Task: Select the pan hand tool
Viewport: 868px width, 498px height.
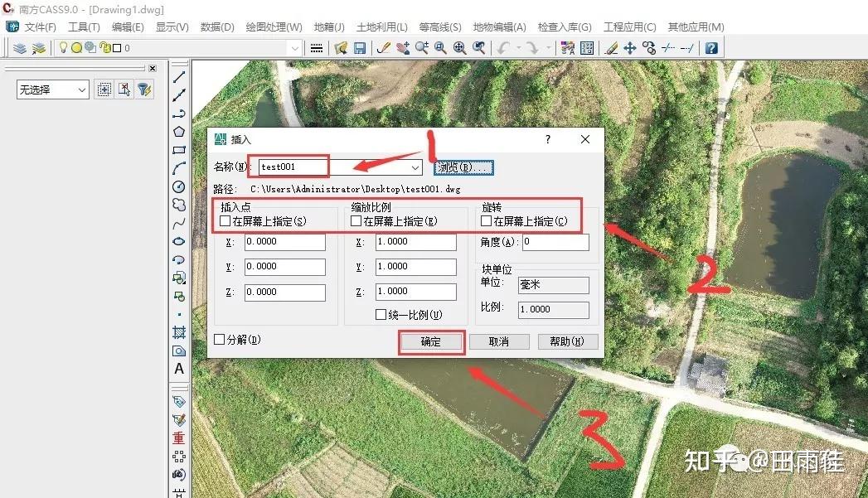Action: (403, 48)
